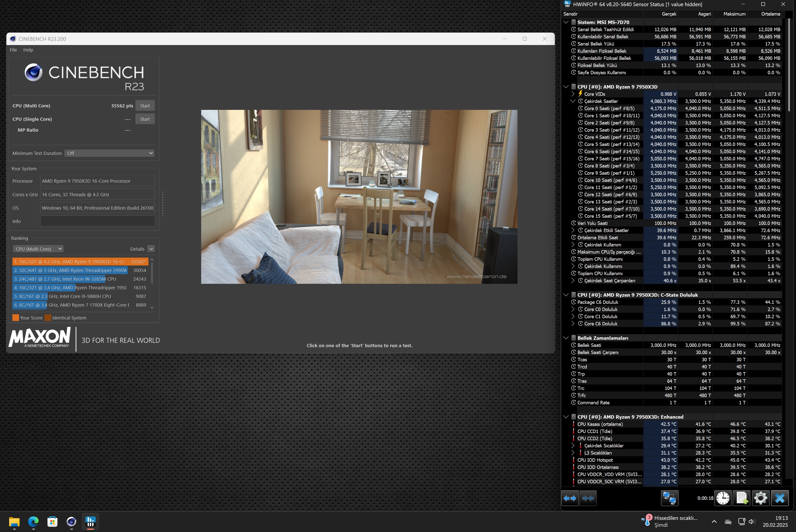The width and height of the screenshot is (796, 532).
Task: Click the Processor name field
Action: pyautogui.click(x=97, y=181)
